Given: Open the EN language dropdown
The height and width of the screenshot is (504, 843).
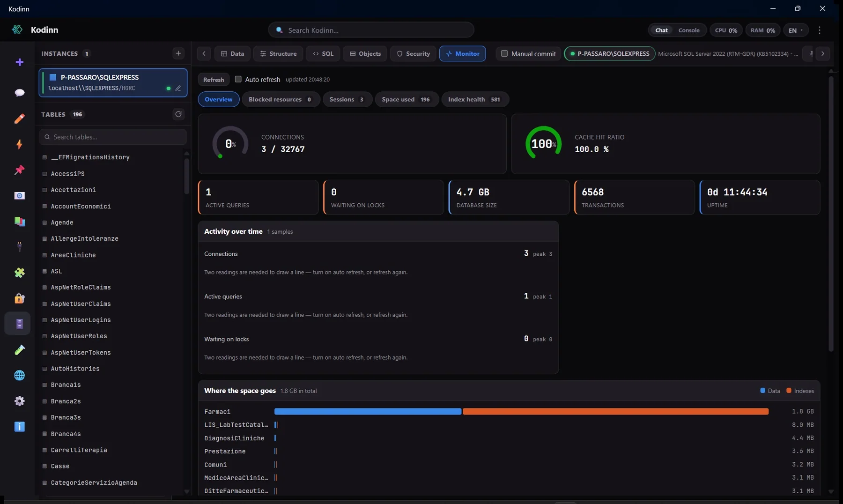Looking at the screenshot, I should click(x=796, y=30).
